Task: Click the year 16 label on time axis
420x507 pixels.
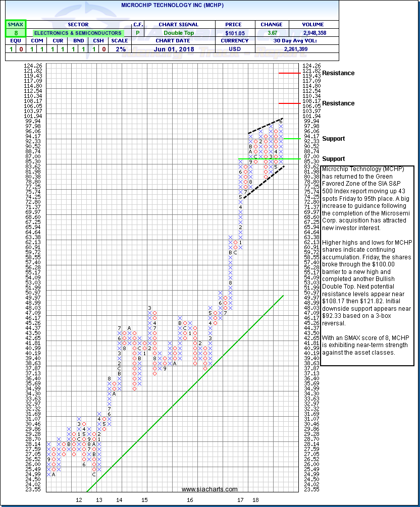Action: (x=190, y=500)
